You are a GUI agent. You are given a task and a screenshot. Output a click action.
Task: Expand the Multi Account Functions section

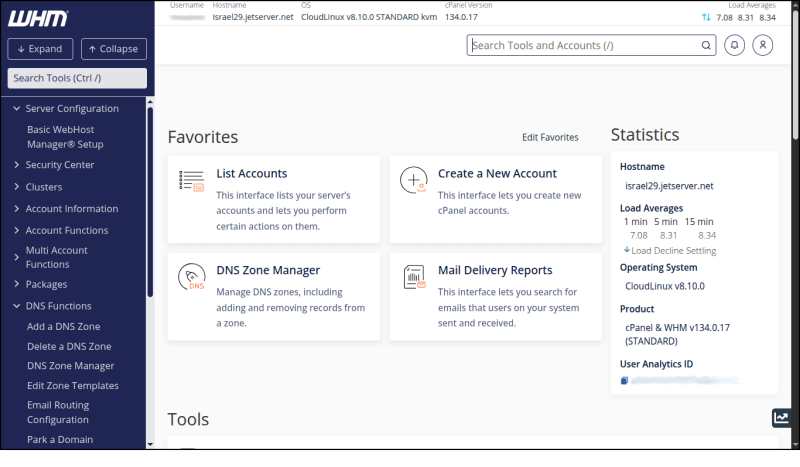(16, 257)
